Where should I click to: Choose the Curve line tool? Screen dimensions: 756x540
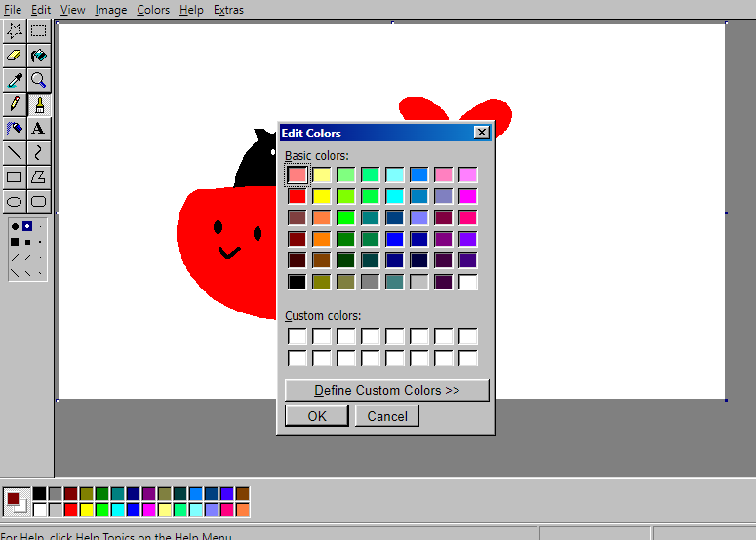[39, 153]
